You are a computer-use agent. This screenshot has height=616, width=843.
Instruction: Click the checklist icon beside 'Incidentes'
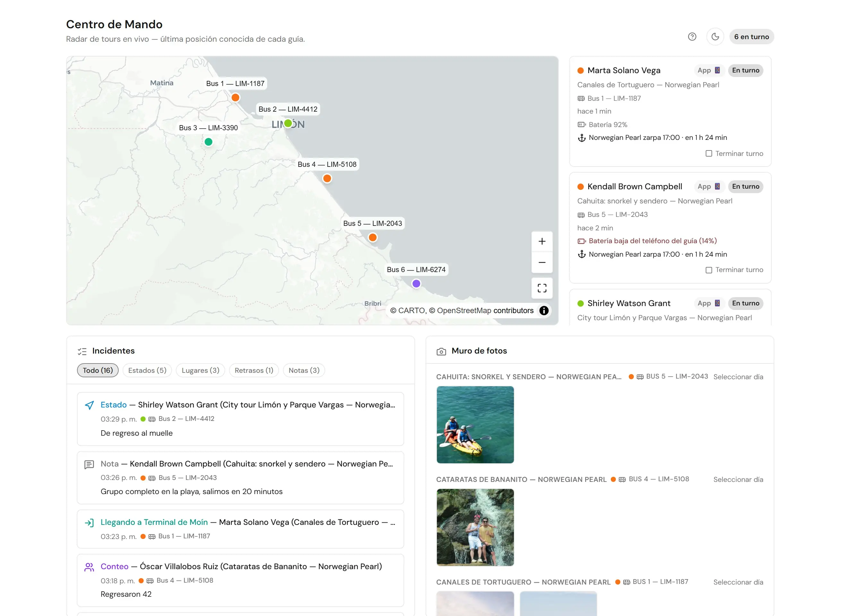coord(82,351)
